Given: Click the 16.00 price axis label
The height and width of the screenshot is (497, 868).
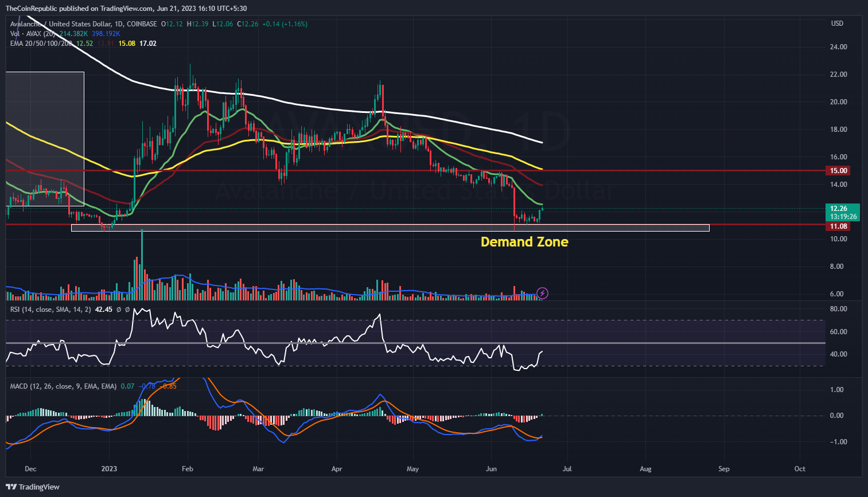Looking at the screenshot, I should click(839, 157).
